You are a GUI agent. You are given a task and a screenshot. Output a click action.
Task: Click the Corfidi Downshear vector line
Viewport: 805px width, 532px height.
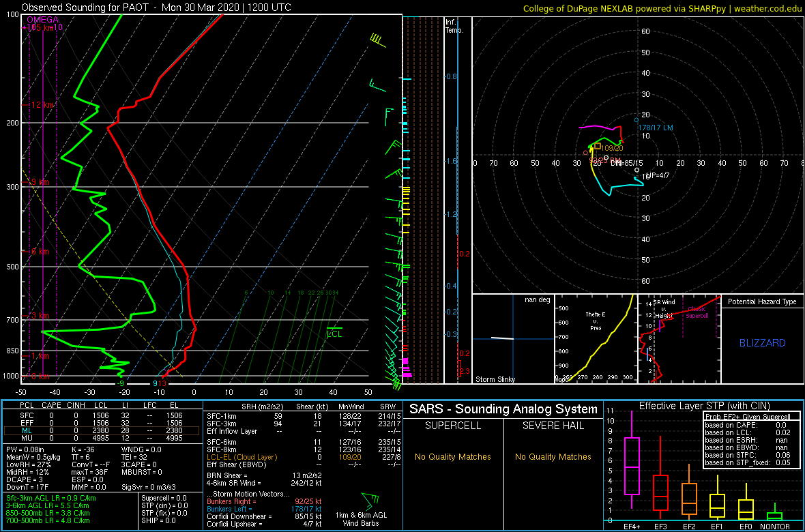[x=265, y=516]
